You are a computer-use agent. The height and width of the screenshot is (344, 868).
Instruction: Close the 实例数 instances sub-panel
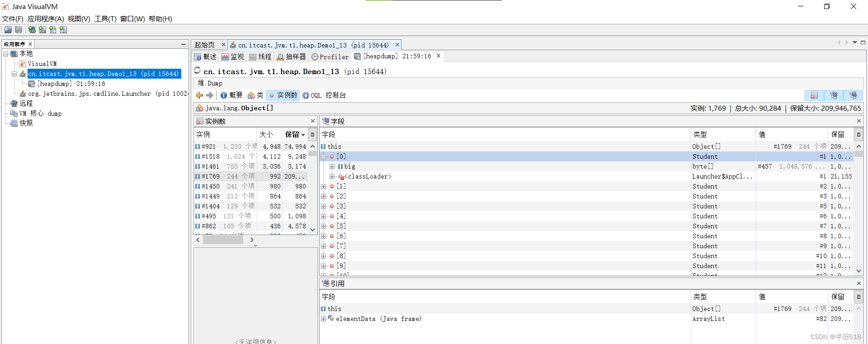312,121
